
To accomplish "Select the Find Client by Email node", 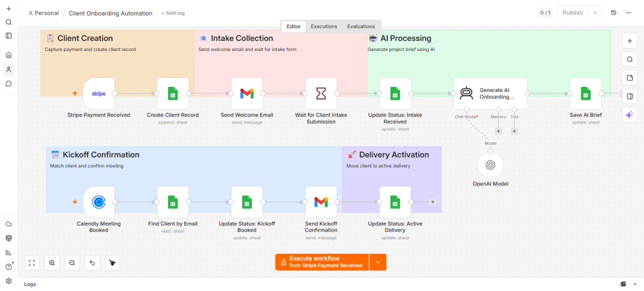I will click(x=173, y=202).
